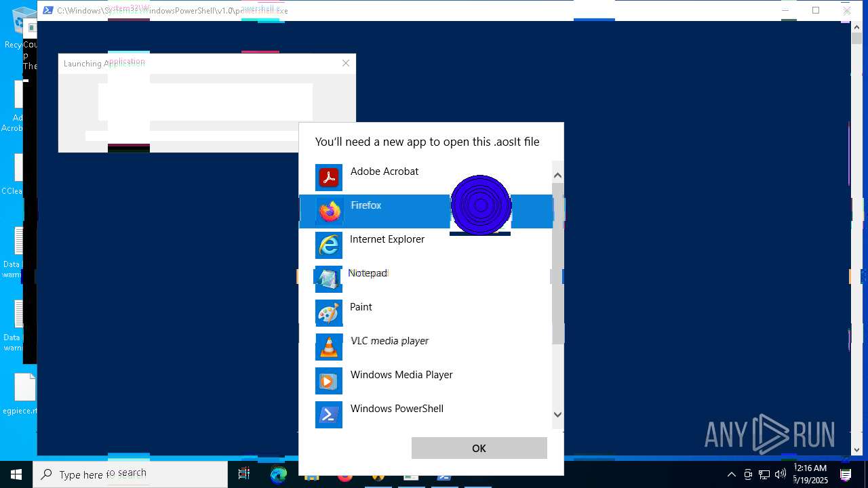Click the Windows PowerShell label

click(x=397, y=409)
